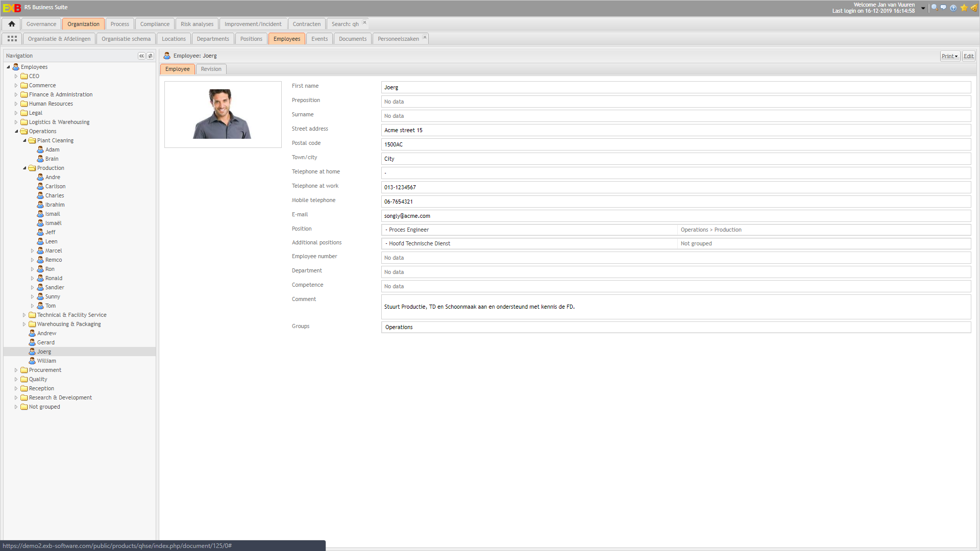Screen dimensions: 980x551
Task: Select employee William in the tree
Action: click(46, 361)
